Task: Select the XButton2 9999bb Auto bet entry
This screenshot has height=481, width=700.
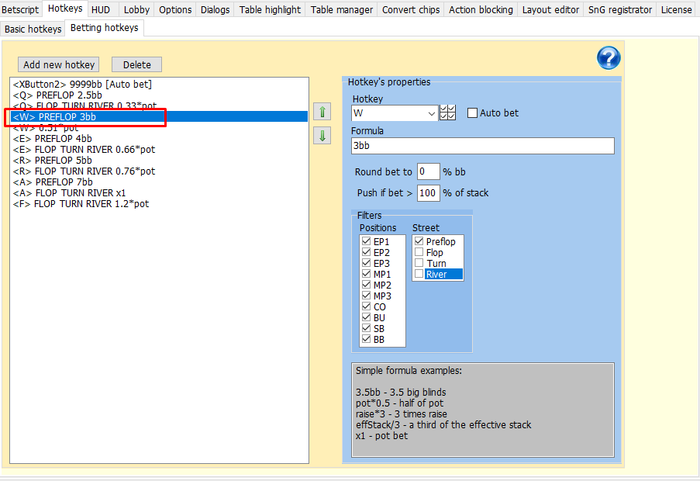Action: click(96, 84)
